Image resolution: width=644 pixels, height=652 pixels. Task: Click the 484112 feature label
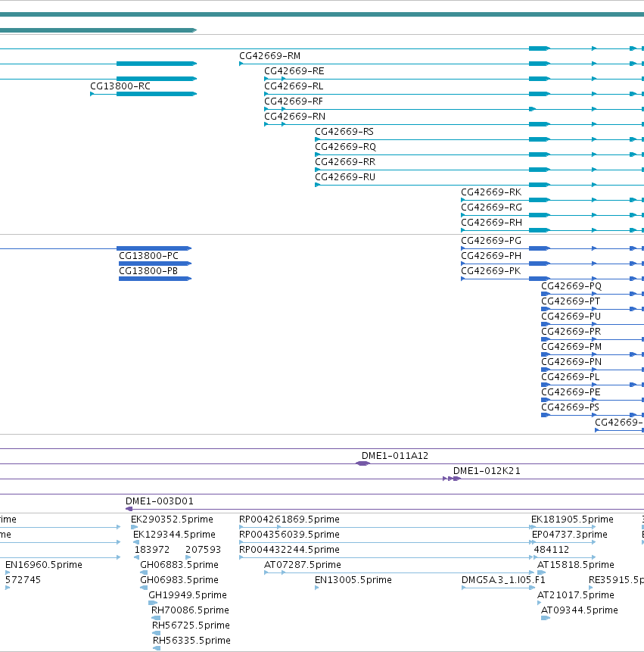coord(552,550)
